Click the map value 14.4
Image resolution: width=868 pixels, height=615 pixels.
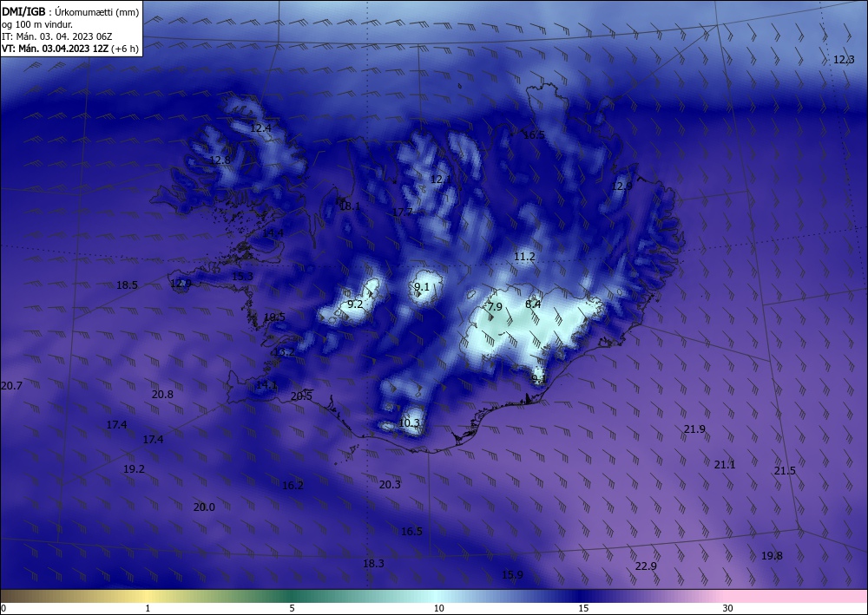tap(273, 233)
